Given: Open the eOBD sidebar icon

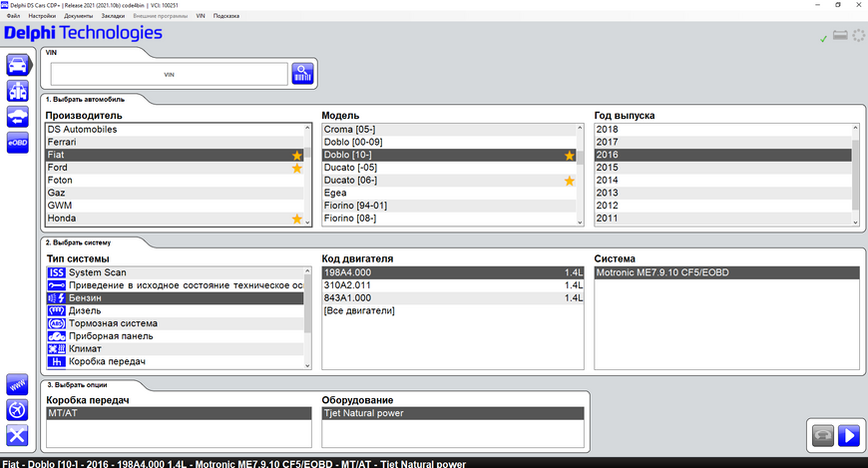Looking at the screenshot, I should coord(18,143).
